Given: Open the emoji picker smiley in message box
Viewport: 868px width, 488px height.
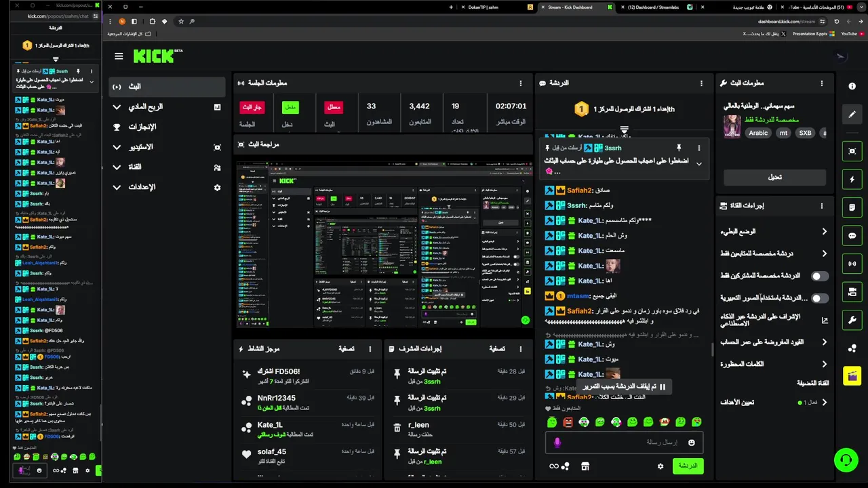Looking at the screenshot, I should coord(692,443).
